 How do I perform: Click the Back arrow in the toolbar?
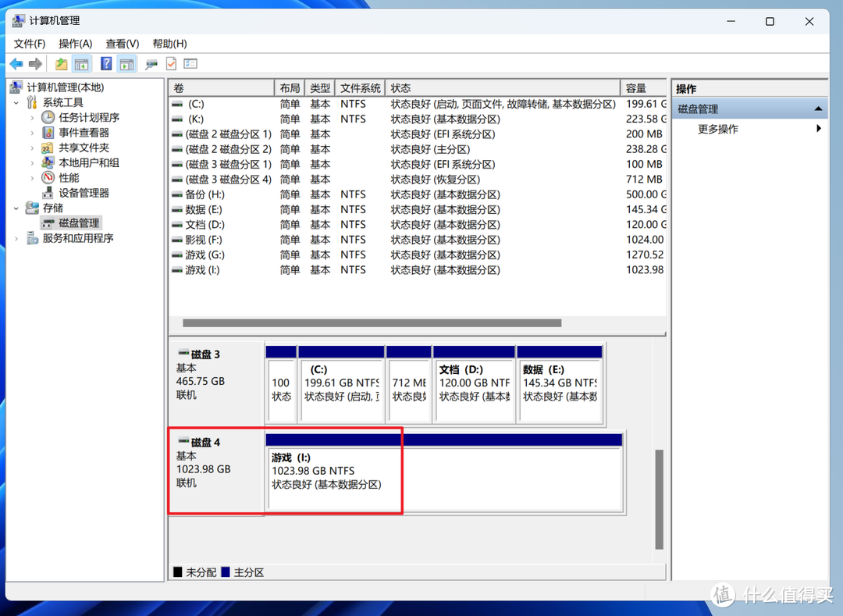(x=16, y=64)
